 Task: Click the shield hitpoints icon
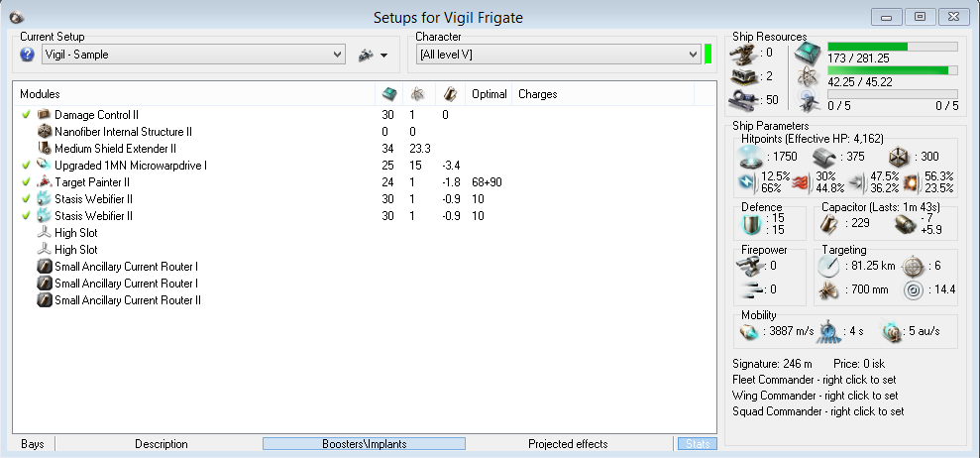pyautogui.click(x=750, y=157)
